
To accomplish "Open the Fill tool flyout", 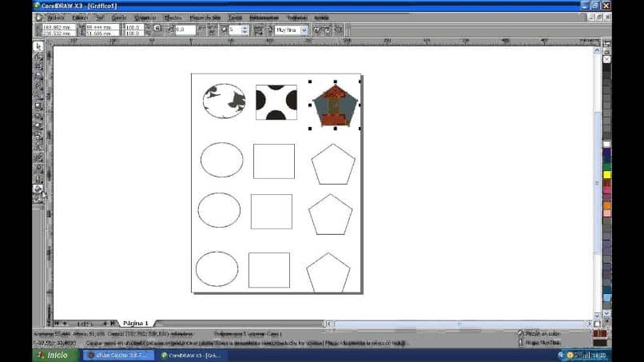I will click(38, 189).
